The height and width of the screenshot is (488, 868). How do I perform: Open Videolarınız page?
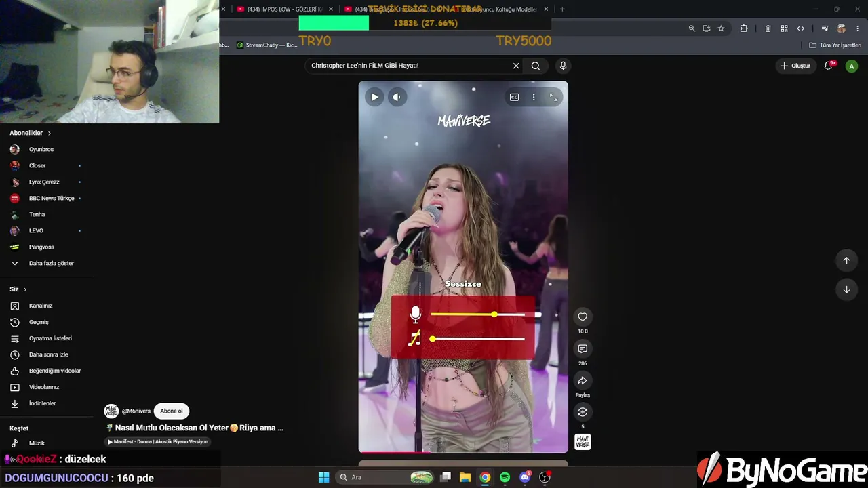(x=45, y=387)
